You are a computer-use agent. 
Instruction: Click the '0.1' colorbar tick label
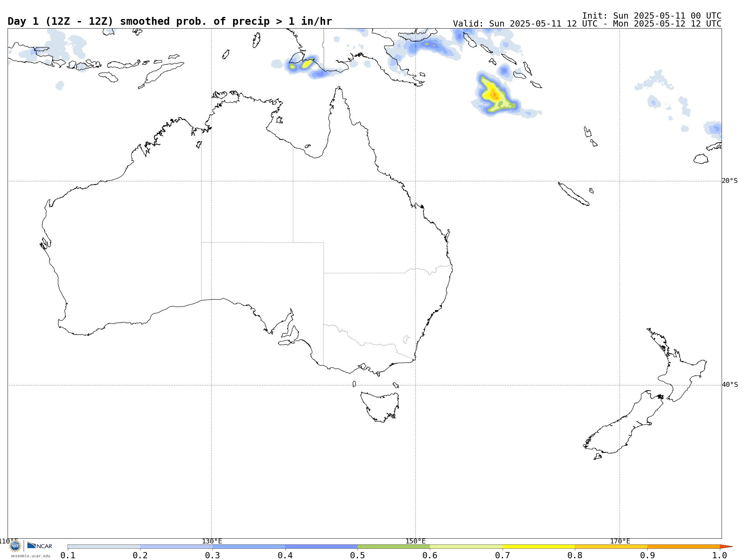click(x=68, y=555)
